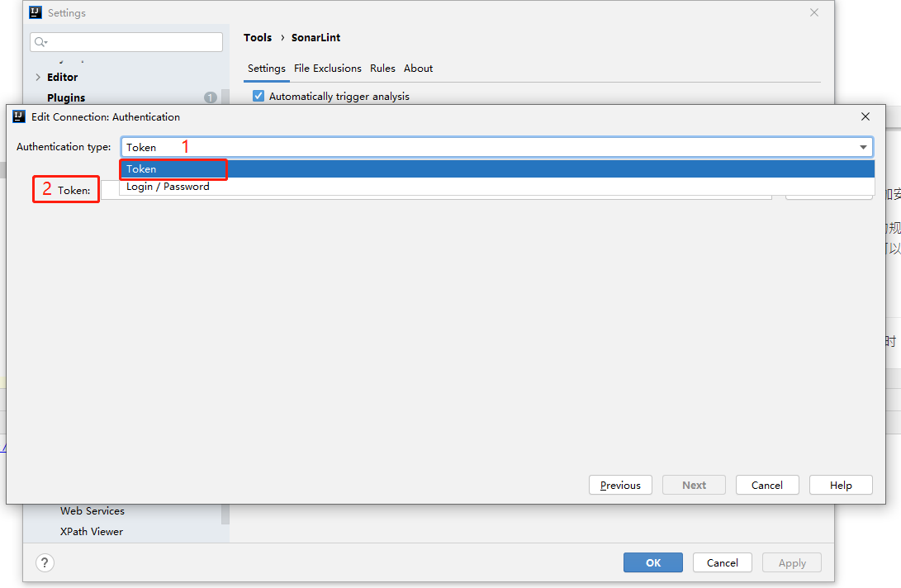
Task: Click the Previous button
Action: point(620,485)
